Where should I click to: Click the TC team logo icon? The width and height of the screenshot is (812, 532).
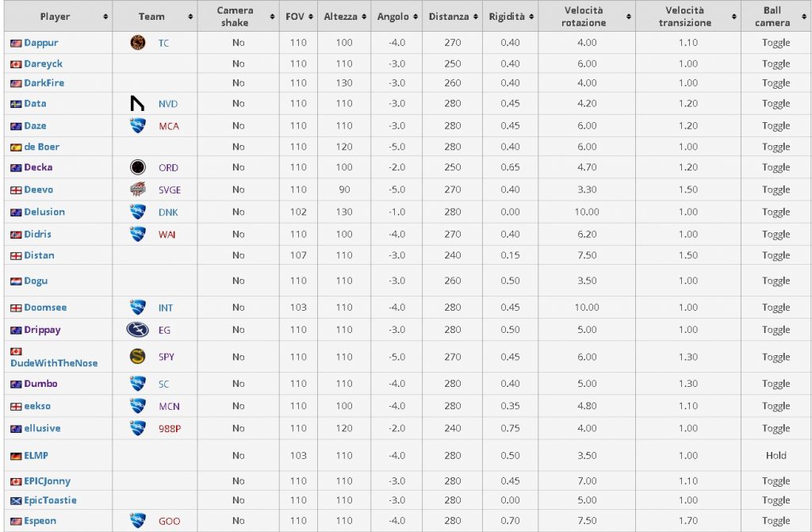[x=137, y=43]
